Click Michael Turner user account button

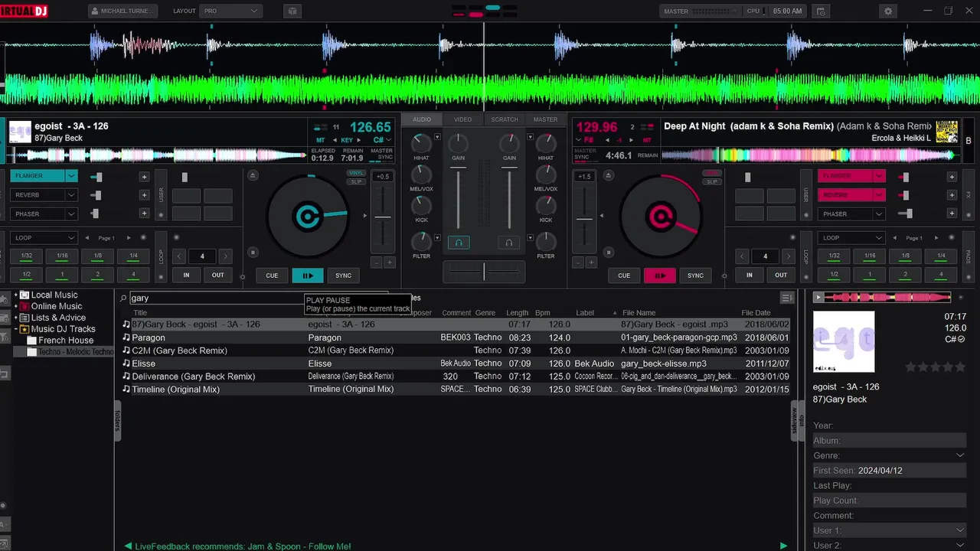[x=122, y=11]
